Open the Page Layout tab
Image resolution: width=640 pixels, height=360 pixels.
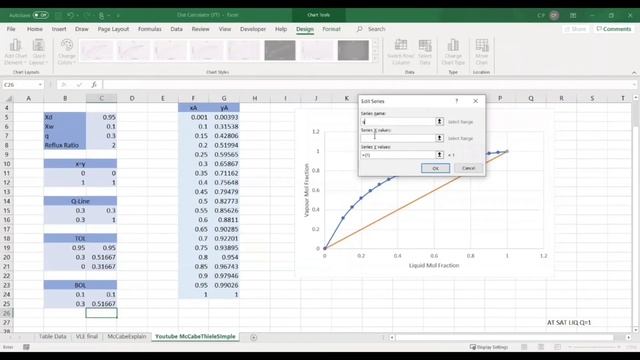[113, 29]
